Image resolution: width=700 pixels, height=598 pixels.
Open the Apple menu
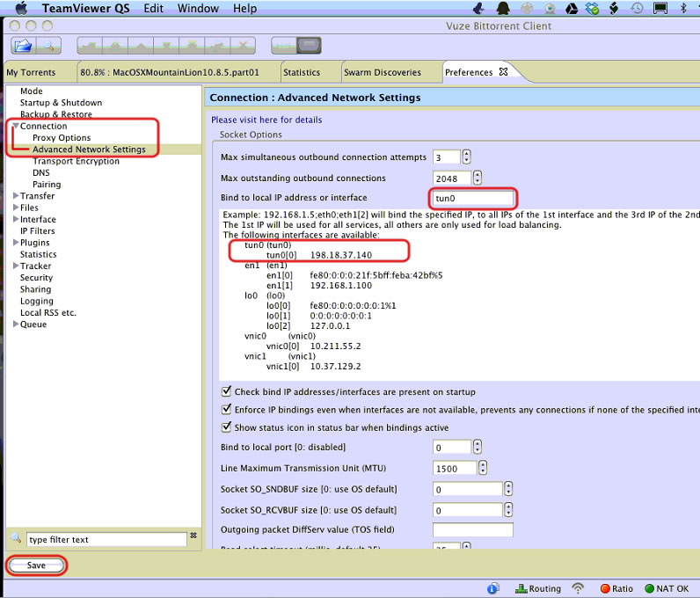click(x=21, y=8)
